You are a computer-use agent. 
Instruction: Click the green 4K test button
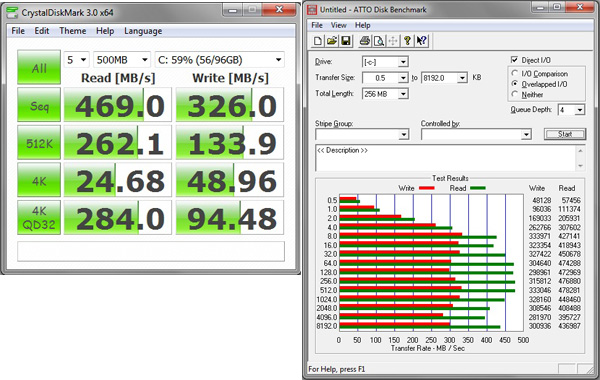click(39, 180)
